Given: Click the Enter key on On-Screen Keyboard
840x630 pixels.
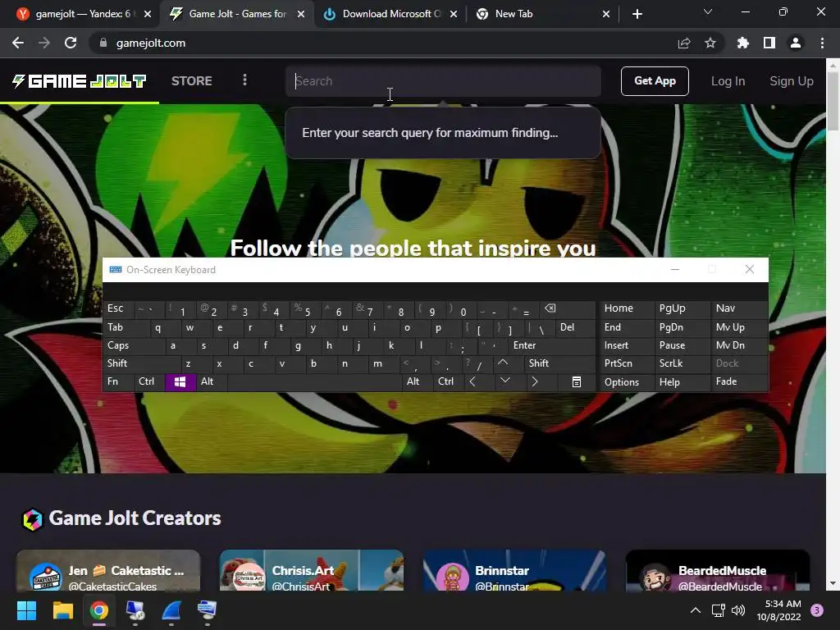Looking at the screenshot, I should [552, 345].
